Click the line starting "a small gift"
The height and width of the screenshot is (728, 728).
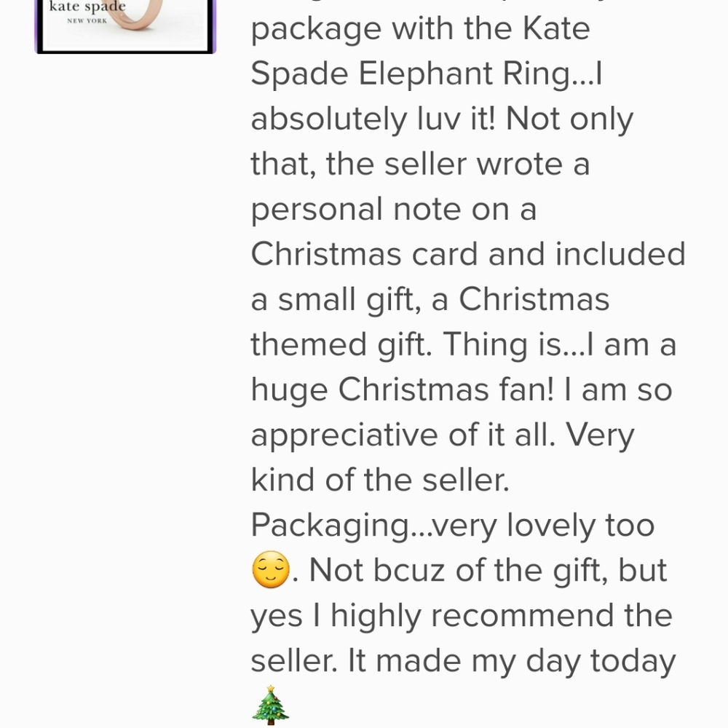430,300
